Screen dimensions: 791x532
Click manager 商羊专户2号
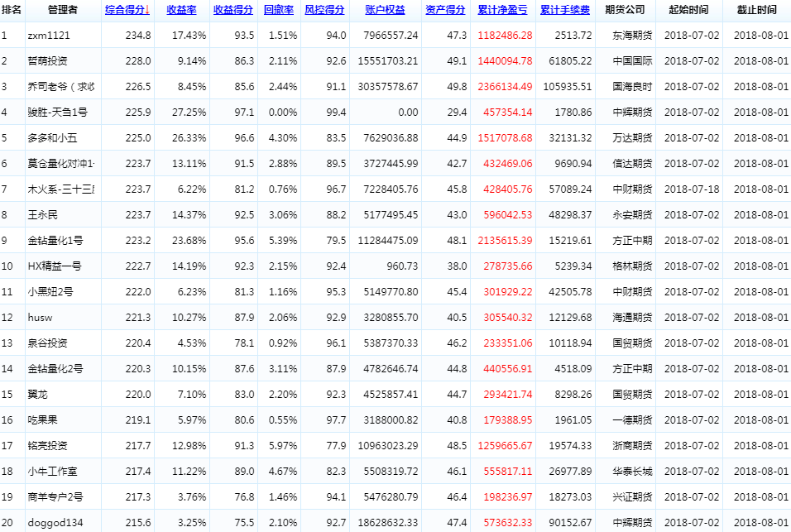click(55, 497)
